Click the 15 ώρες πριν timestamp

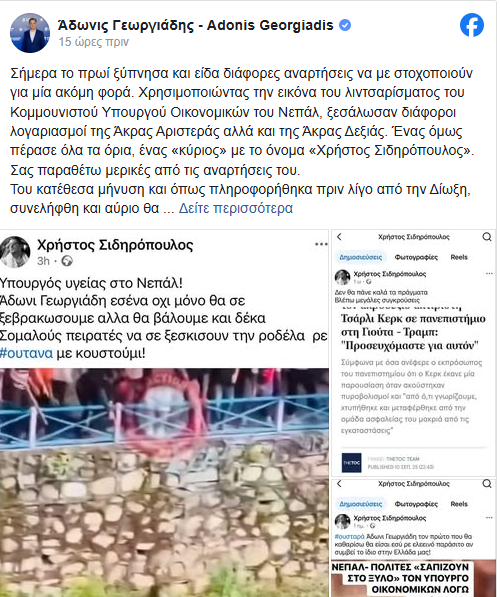[94, 42]
